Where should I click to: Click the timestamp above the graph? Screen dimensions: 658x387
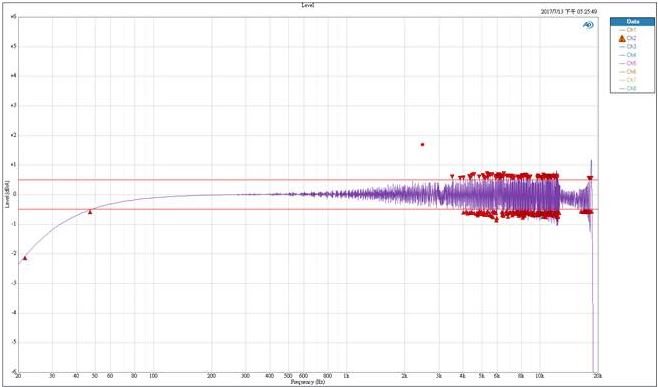pyautogui.click(x=569, y=12)
